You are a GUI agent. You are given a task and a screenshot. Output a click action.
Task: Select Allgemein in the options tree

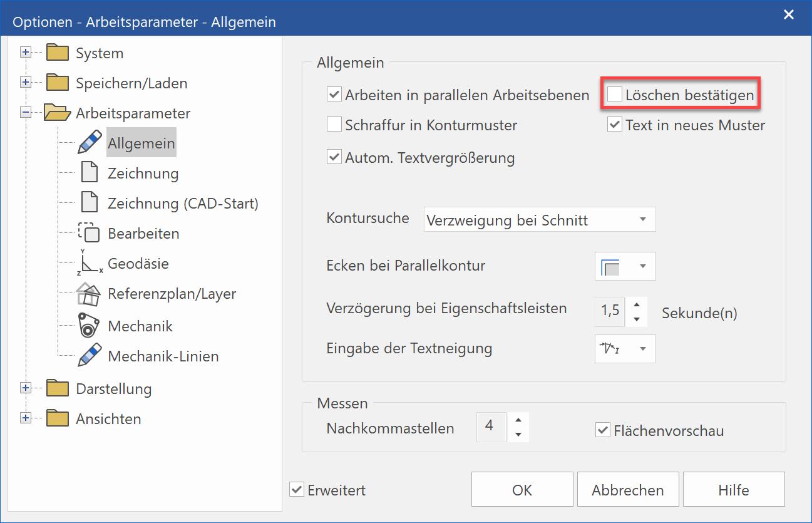tap(141, 143)
